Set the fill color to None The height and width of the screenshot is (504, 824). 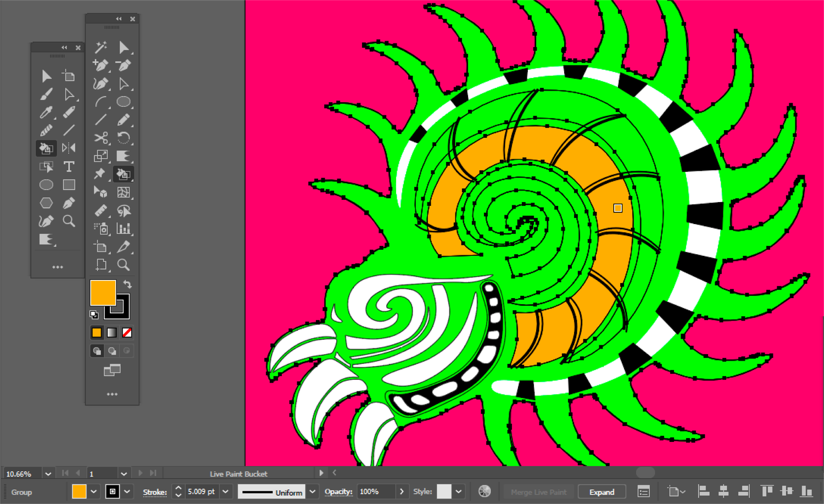click(126, 332)
